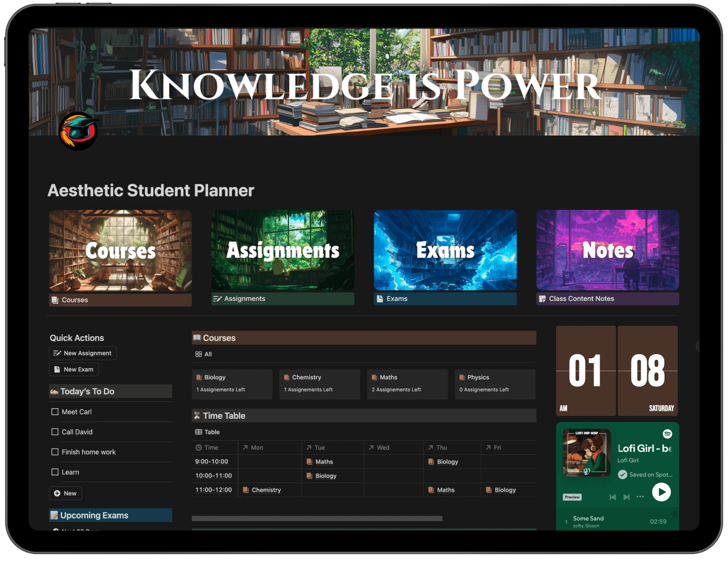Click the skip-forward icon in the Spotify player

click(x=627, y=497)
